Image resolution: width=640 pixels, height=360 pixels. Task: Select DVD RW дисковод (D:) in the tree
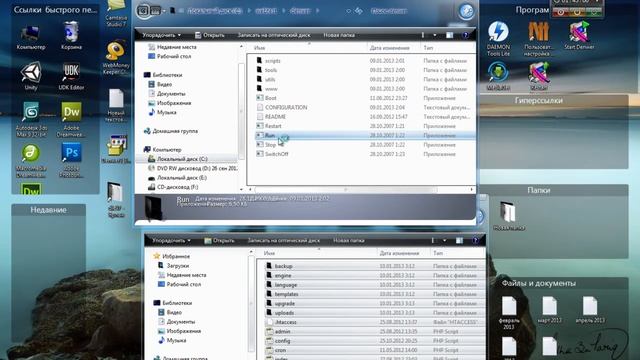tap(193, 169)
